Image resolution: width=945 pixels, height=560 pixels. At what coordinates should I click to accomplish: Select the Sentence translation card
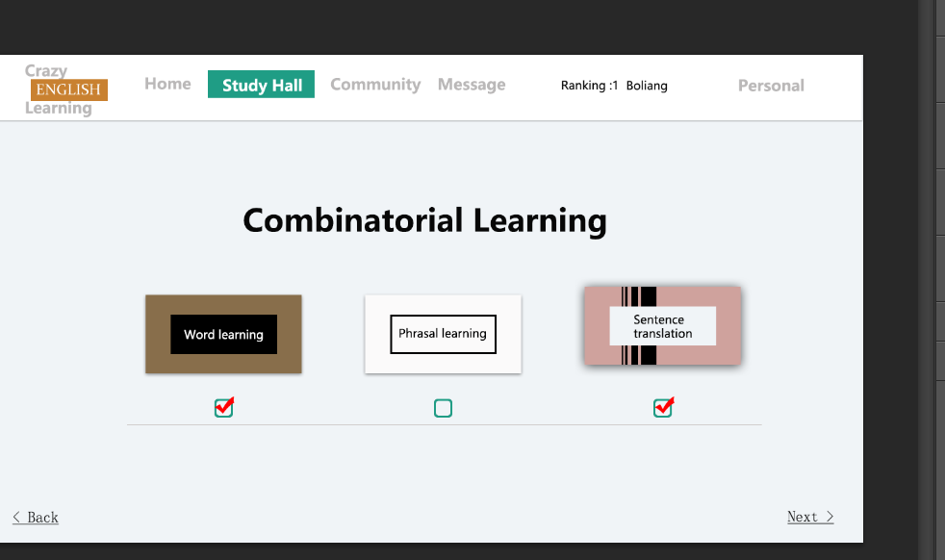coord(662,325)
